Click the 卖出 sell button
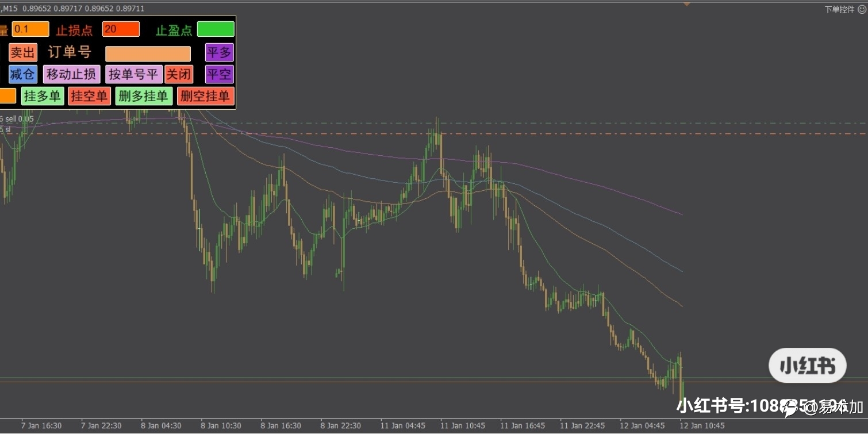This screenshot has height=434, width=868. tap(23, 53)
